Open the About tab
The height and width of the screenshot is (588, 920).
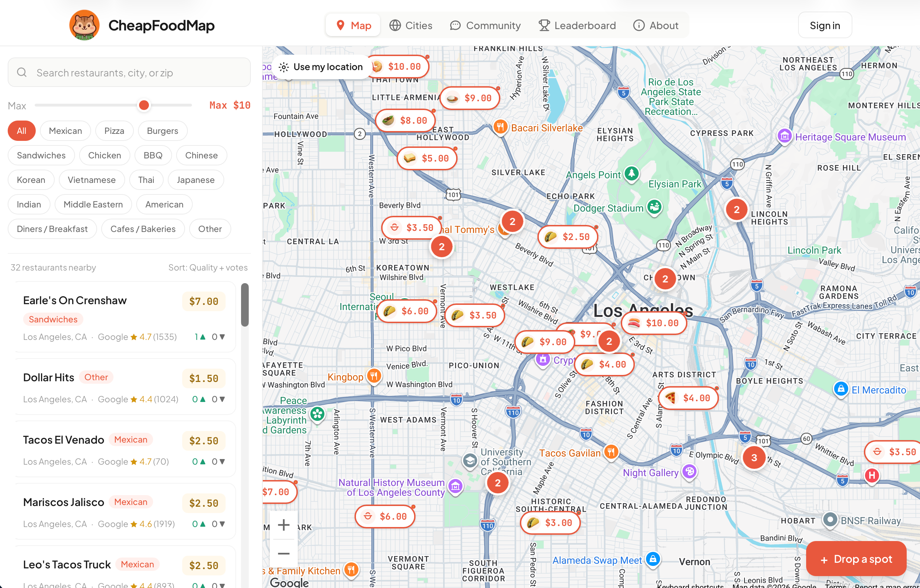tap(655, 25)
